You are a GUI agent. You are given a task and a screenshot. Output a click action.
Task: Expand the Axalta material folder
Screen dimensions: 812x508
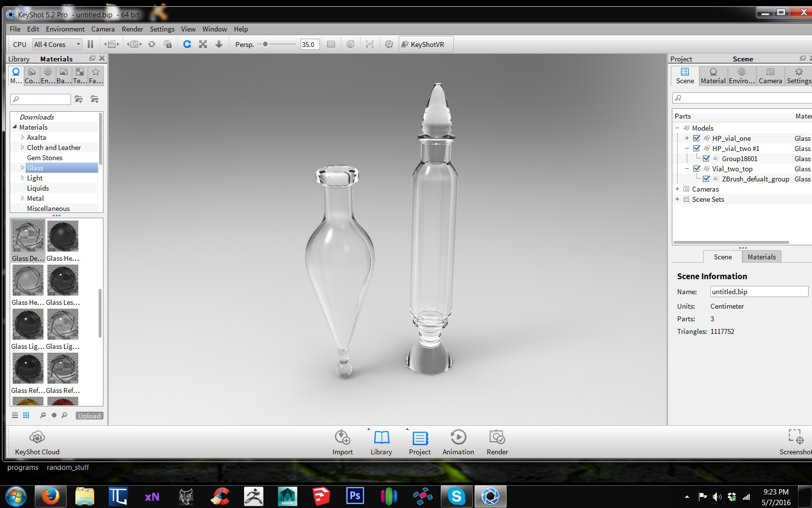22,137
